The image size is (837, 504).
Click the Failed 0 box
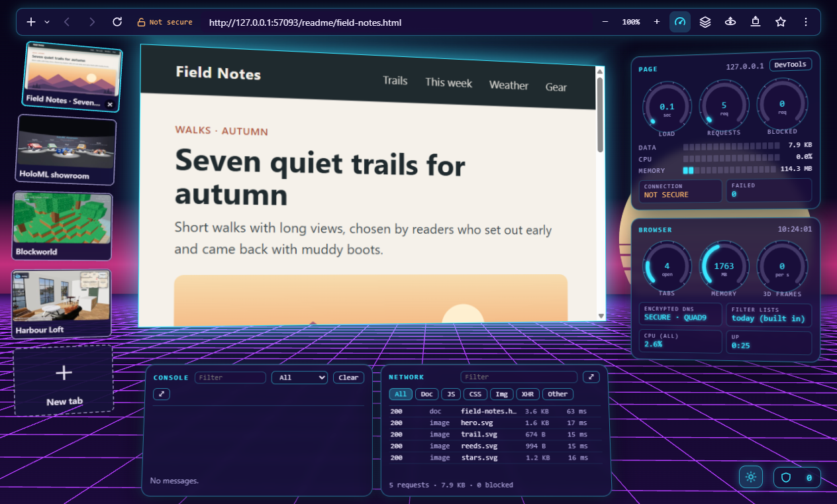[x=769, y=190]
